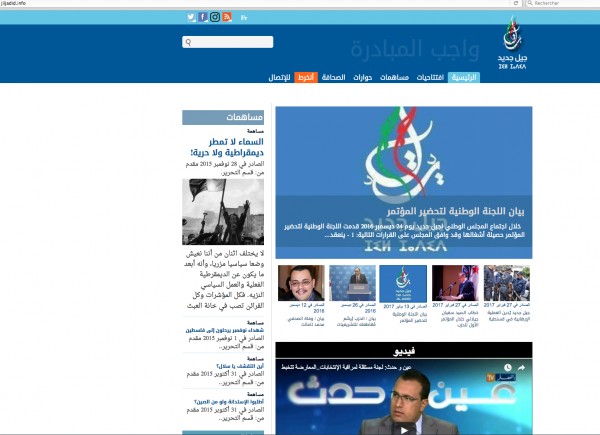Open the Twitter social icon
Image resolution: width=600 pixels, height=435 pixels.
pyautogui.click(x=191, y=17)
